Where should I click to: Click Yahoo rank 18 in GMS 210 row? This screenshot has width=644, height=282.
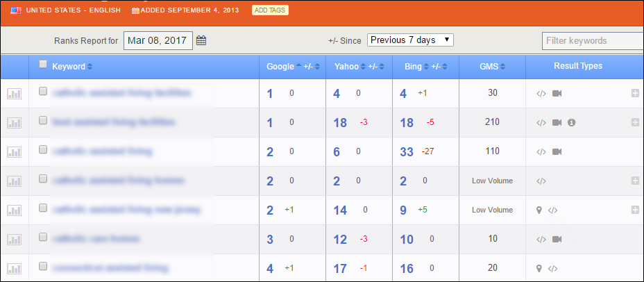[340, 123]
